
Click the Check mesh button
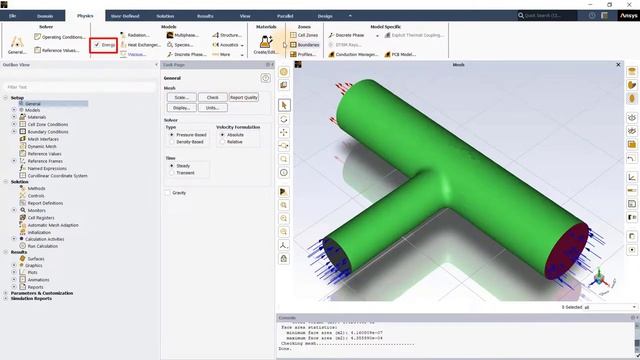[213, 98]
